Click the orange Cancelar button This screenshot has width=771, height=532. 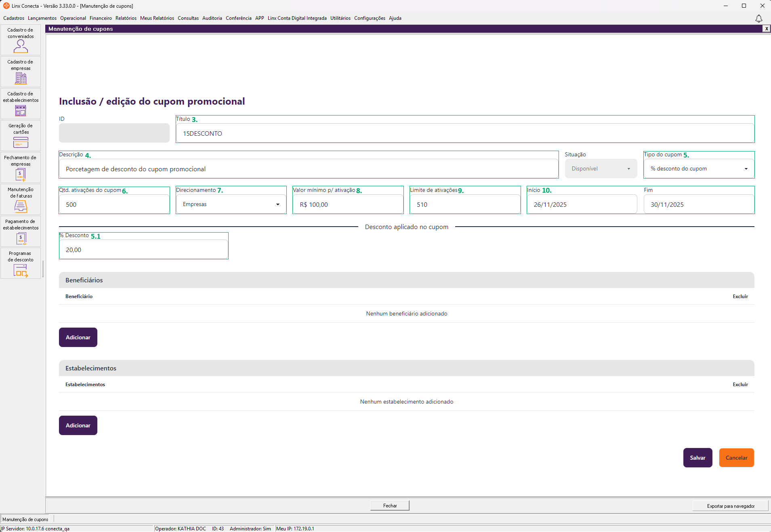[736, 458]
